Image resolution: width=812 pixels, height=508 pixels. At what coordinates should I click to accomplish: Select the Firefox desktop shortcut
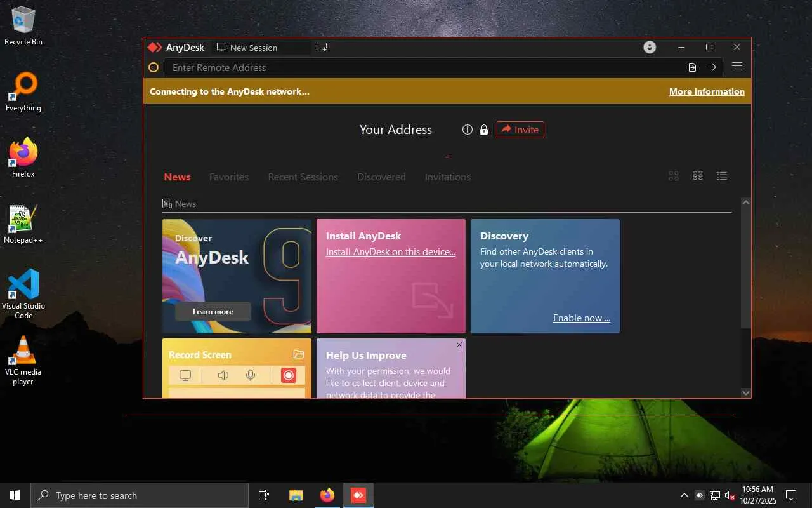[x=23, y=159]
